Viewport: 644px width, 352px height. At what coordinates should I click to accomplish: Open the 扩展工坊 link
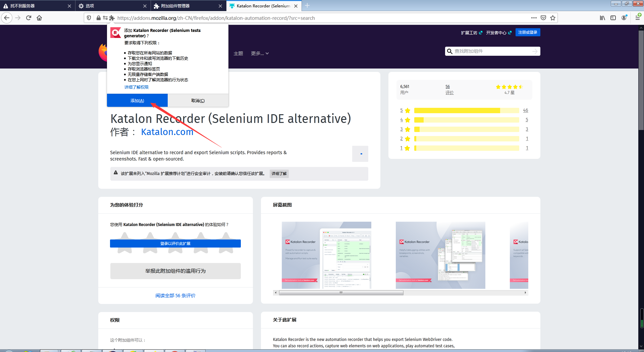coord(472,33)
